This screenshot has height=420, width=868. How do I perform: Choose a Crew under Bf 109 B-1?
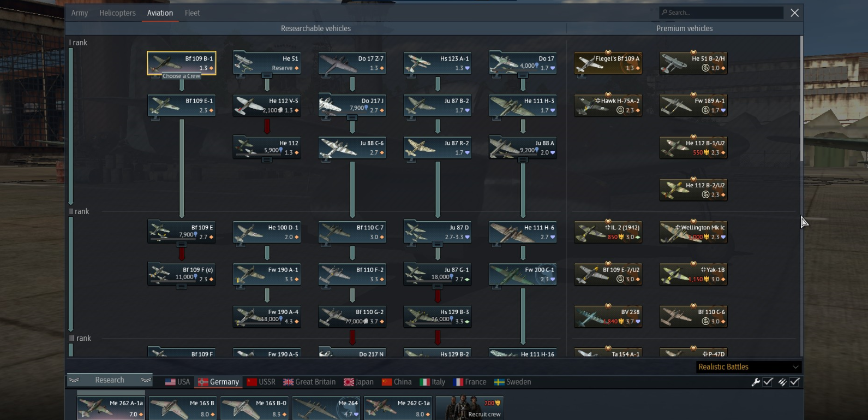182,76
